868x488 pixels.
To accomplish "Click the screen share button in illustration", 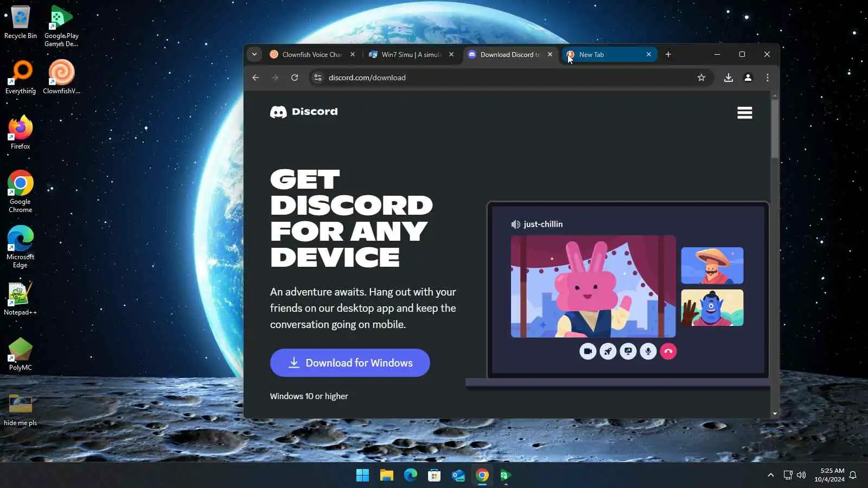I will click(x=628, y=351).
